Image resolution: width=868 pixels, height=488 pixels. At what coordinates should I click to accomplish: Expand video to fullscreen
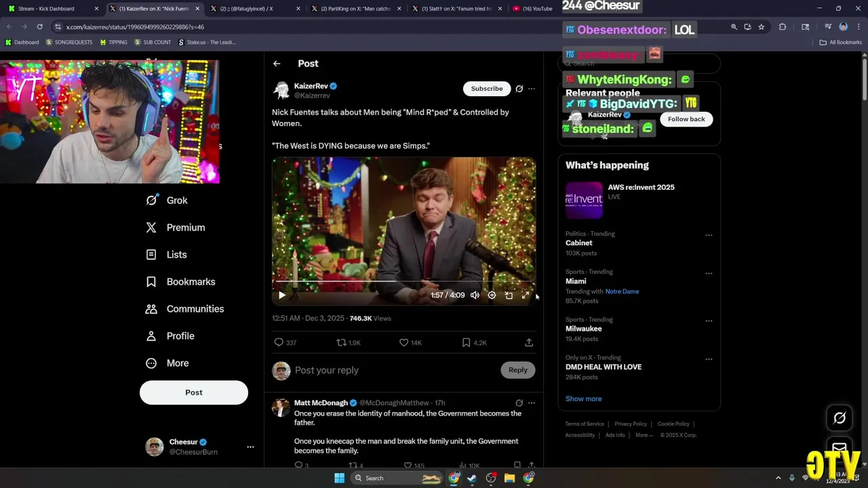526,296
